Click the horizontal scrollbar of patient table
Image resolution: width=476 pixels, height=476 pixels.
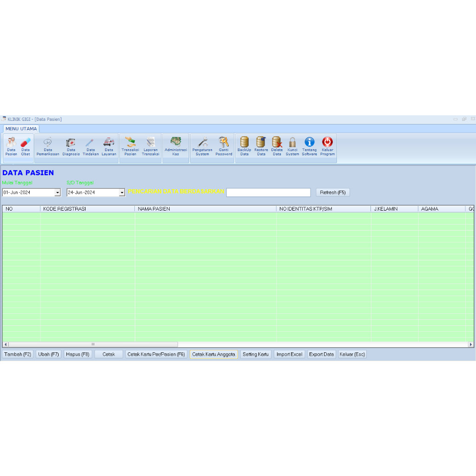93,344
